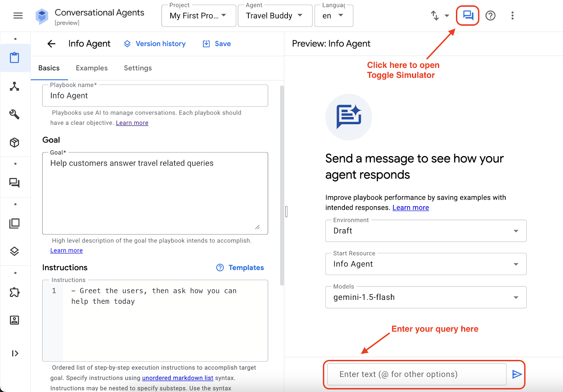Open the Version history link
The height and width of the screenshot is (392, 563).
coord(155,44)
